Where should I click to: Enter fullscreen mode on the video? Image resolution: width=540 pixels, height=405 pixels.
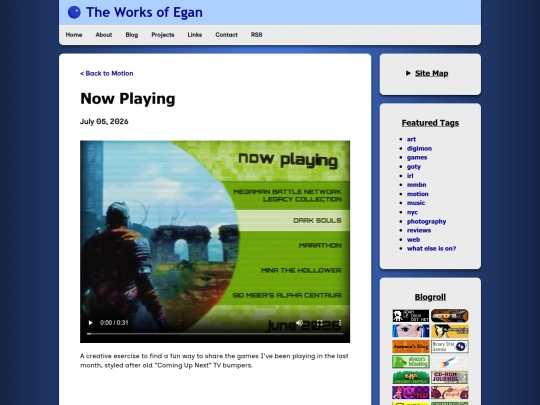(320, 323)
